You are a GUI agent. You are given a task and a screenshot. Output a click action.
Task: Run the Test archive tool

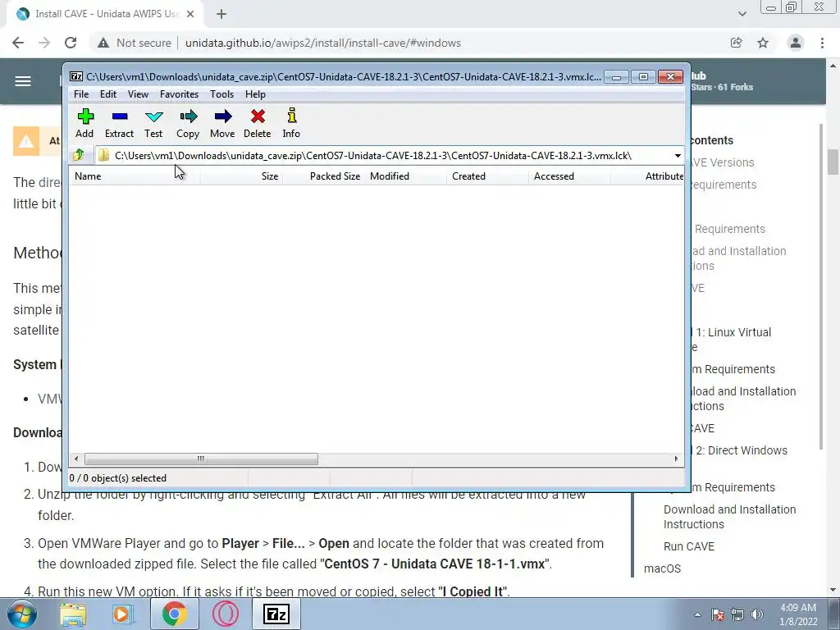tap(153, 123)
